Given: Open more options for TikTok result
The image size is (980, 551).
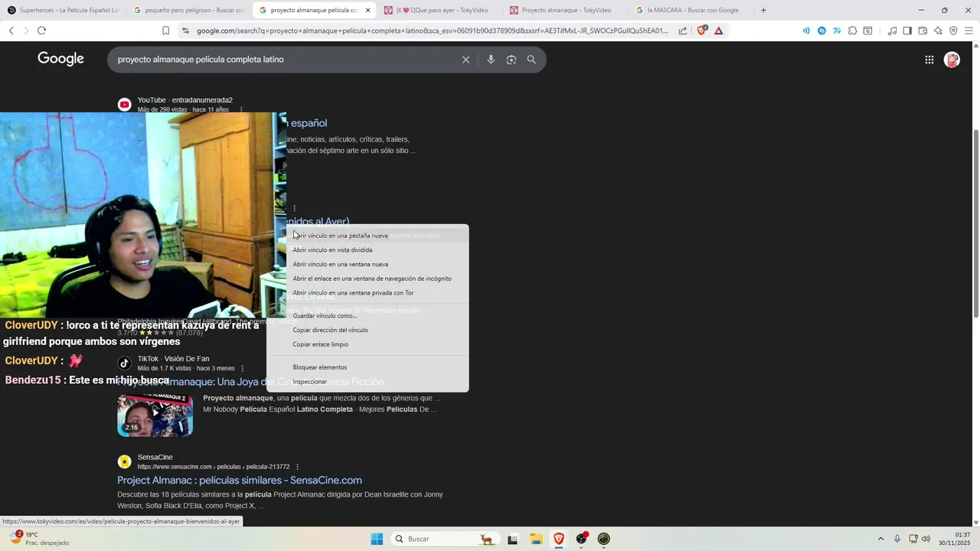Looking at the screenshot, I should 243,368.
